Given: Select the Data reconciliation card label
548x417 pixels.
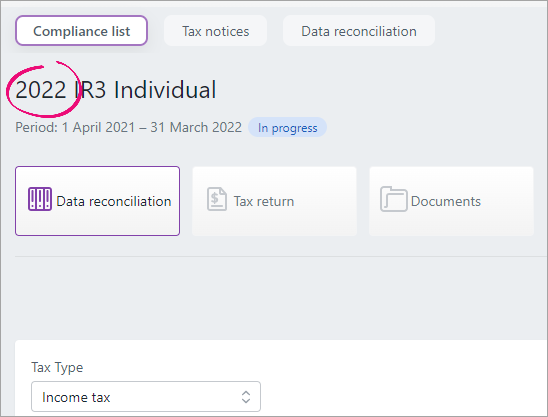Looking at the screenshot, I should tap(114, 201).
